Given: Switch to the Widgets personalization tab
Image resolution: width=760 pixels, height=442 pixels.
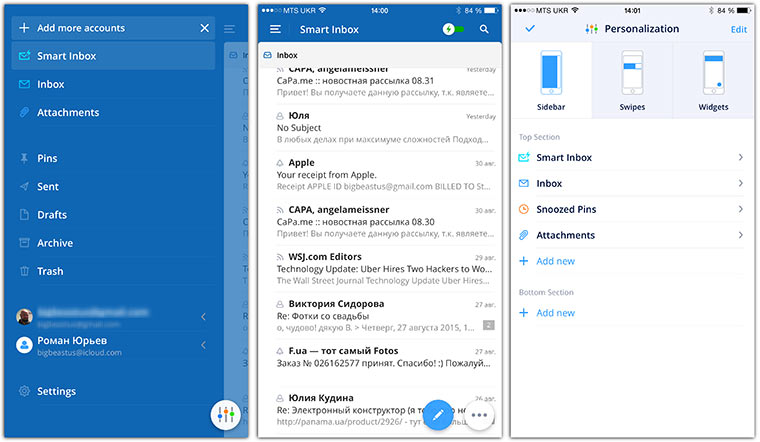Looking at the screenshot, I should click(713, 80).
